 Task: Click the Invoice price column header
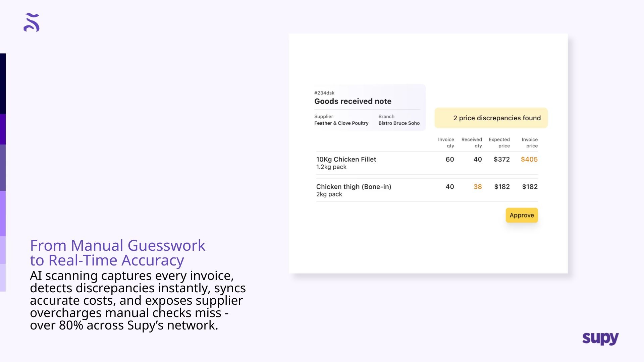530,142
